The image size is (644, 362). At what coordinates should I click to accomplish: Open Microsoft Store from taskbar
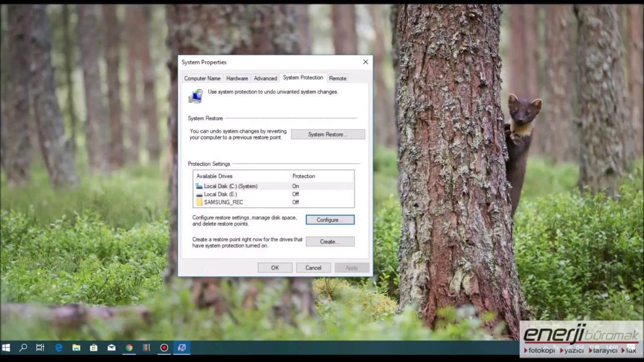[x=94, y=347]
